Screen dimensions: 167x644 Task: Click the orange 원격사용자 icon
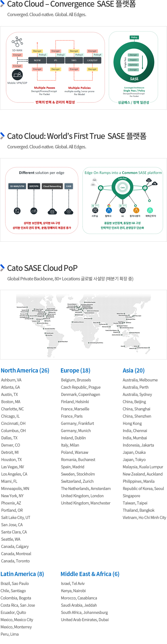[x=136, y=210]
